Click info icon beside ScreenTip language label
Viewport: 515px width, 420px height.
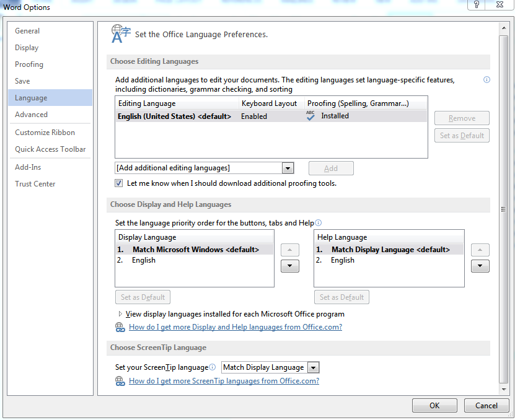(213, 367)
